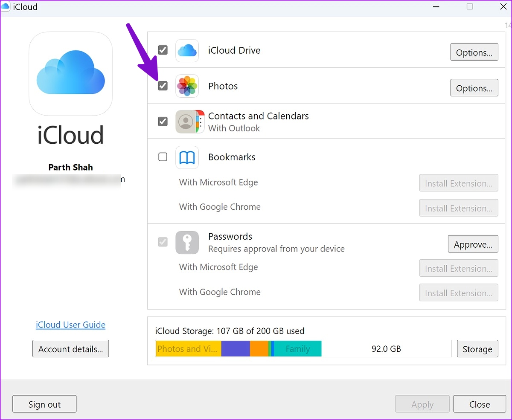The image size is (512, 420).
Task: Enable the Bookmarks checkbox
Action: pos(163,157)
